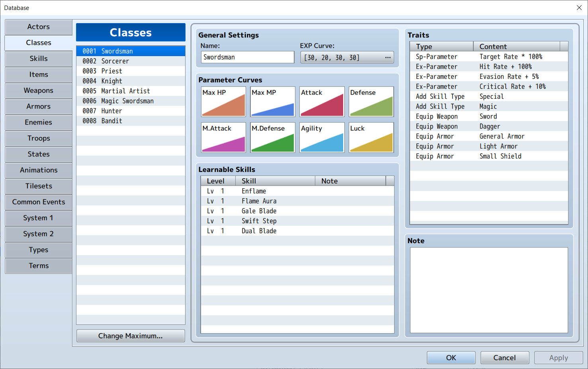The height and width of the screenshot is (369, 588).
Task: Switch to the Actors tab
Action: (38, 27)
